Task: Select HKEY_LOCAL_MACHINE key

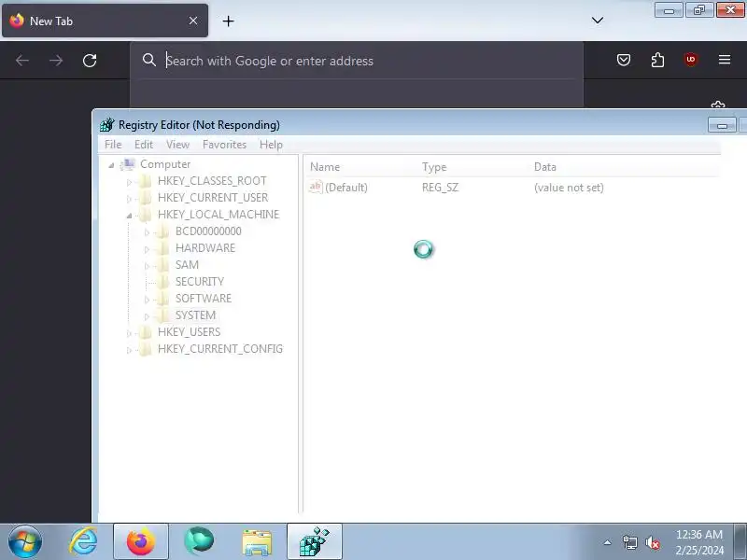Action: pos(218,215)
